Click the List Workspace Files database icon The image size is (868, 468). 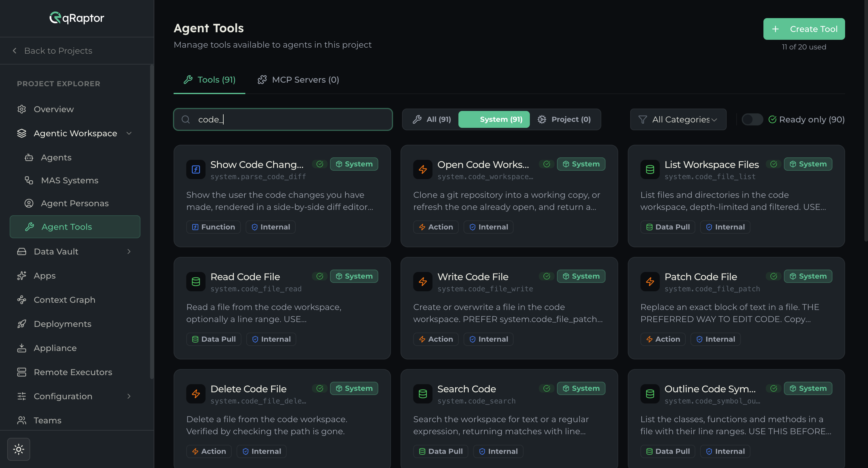[650, 169]
